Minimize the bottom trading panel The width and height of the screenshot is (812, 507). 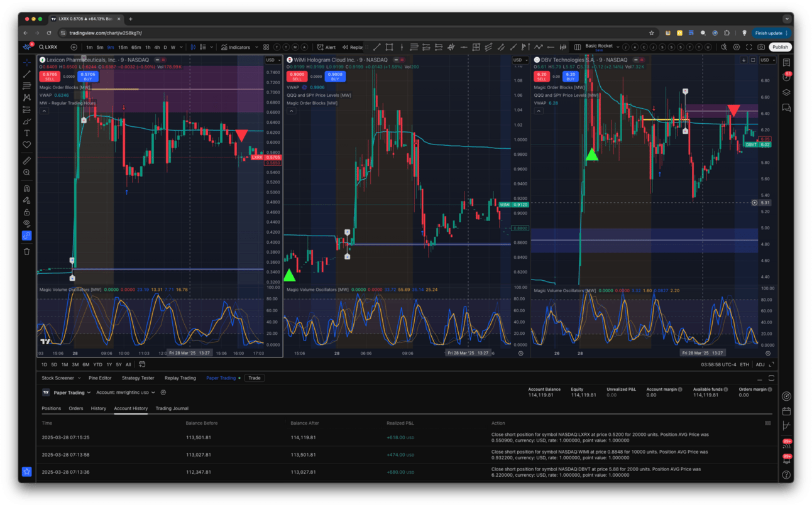tap(759, 378)
